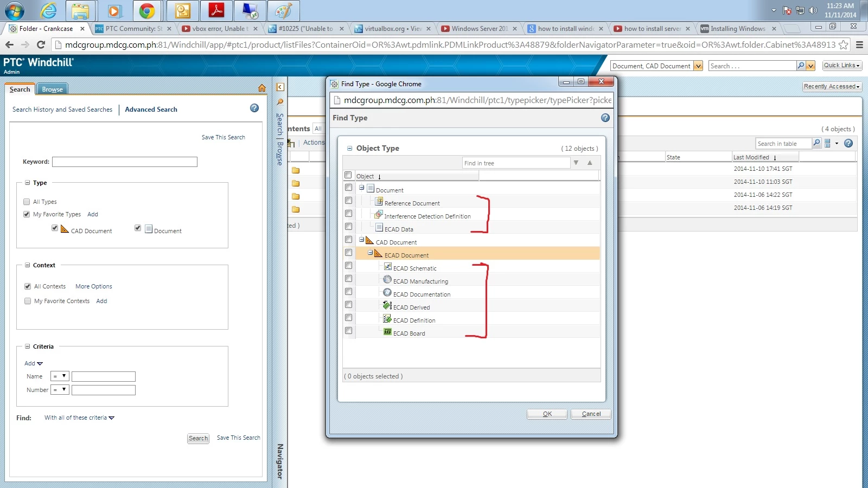Switch to the Search tab
Image resolution: width=868 pixels, height=488 pixels.
pyautogui.click(x=20, y=89)
